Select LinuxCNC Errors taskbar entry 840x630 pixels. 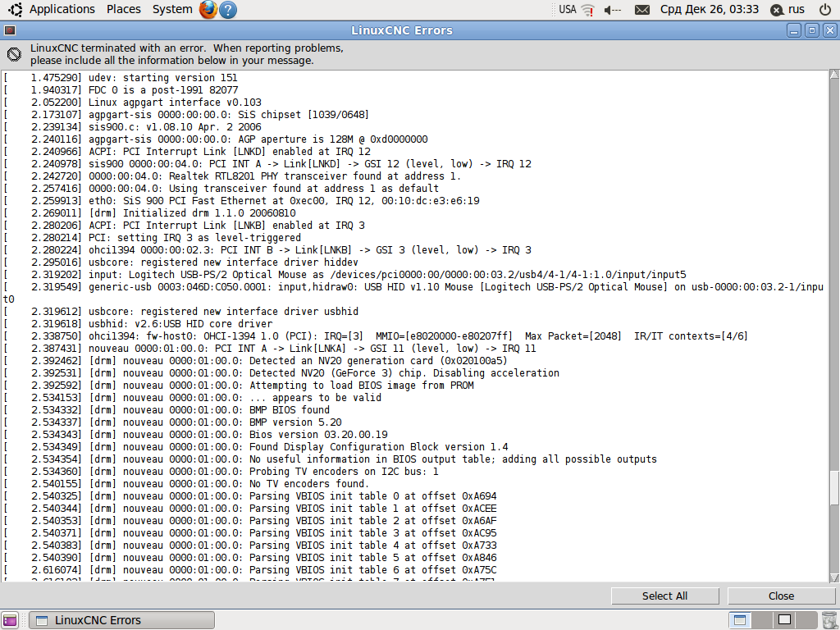pyautogui.click(x=121, y=620)
